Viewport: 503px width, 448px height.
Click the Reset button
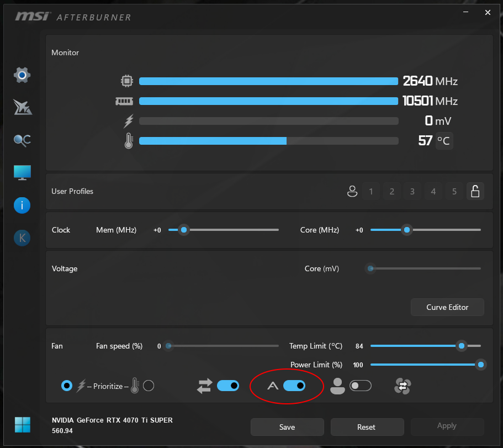(367, 427)
